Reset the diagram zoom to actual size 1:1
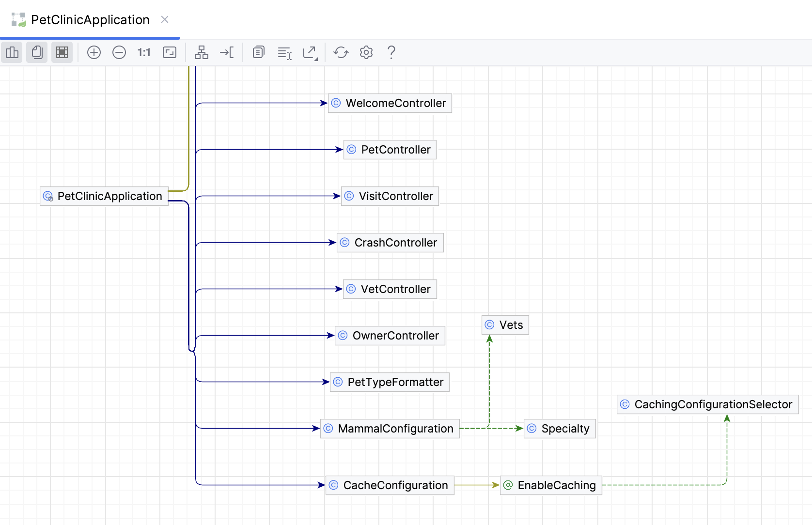The height and width of the screenshot is (525, 812). [x=144, y=52]
